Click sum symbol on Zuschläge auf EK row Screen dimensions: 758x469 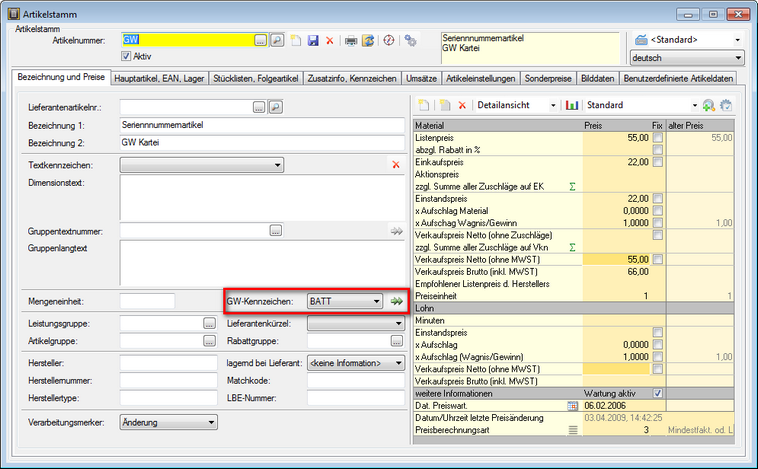click(572, 186)
